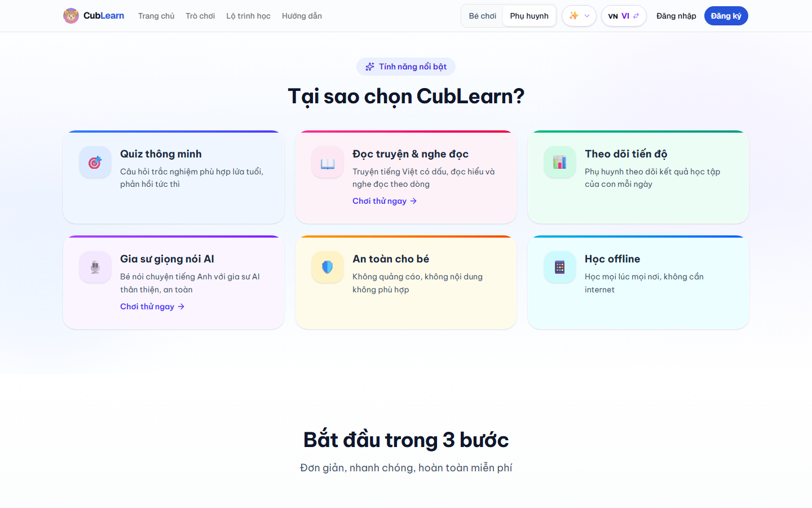Screen dimensions: 812x508
Task: Click description Học mọi lúc mọi nơi, không cần internet
Action: [x=644, y=283]
